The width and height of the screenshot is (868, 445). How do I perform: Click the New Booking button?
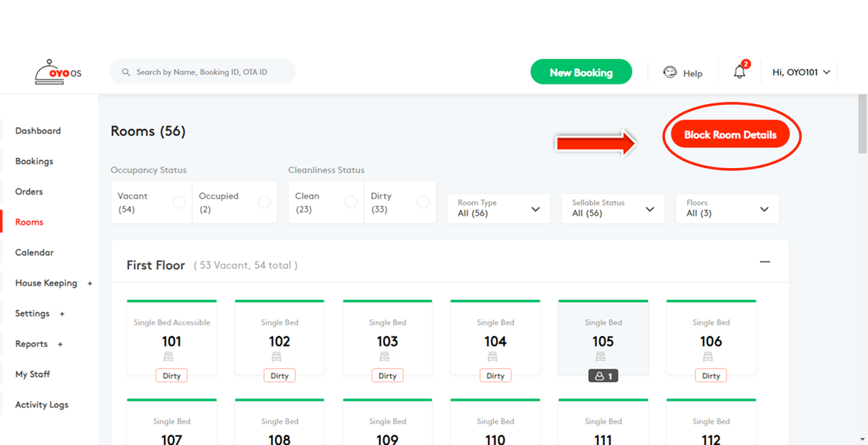[581, 72]
